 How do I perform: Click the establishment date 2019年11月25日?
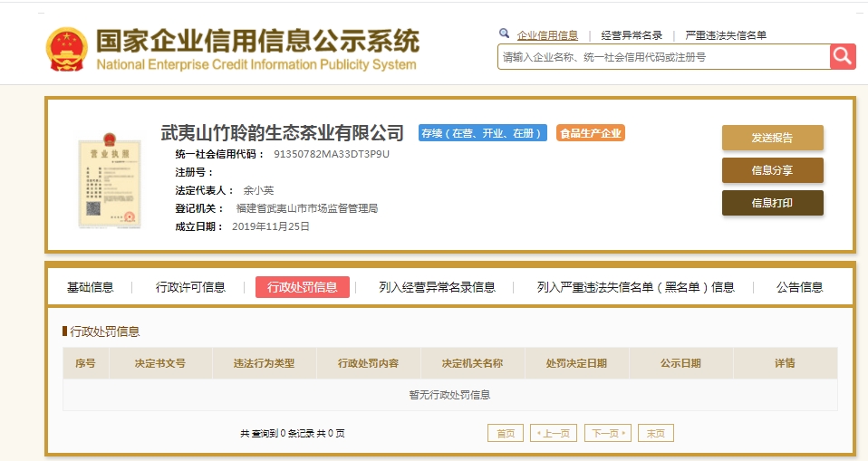271,227
